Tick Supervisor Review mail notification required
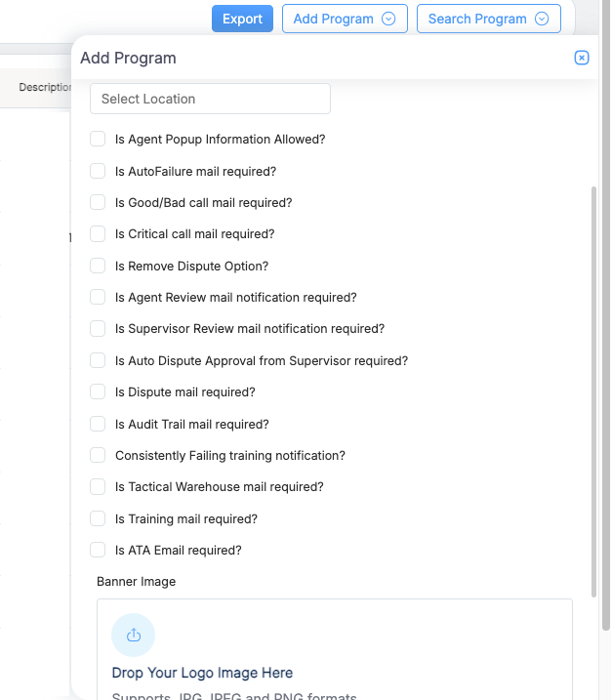 (98, 329)
